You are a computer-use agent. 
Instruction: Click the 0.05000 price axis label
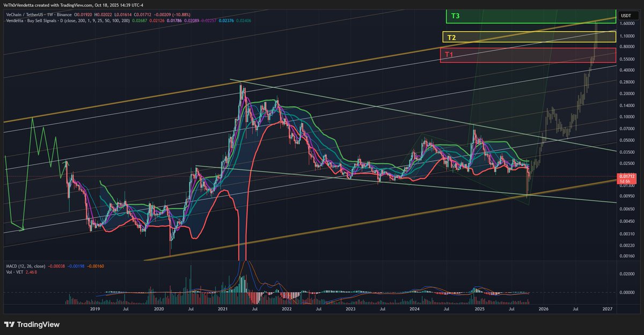pos(626,140)
